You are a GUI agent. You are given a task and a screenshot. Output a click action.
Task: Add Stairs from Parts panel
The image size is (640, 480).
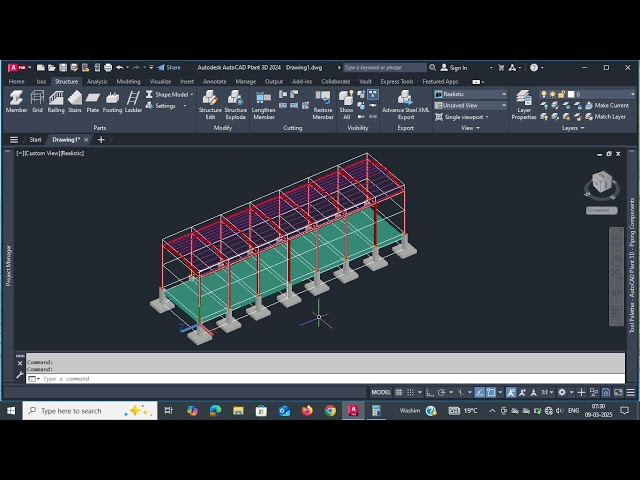pos(75,102)
